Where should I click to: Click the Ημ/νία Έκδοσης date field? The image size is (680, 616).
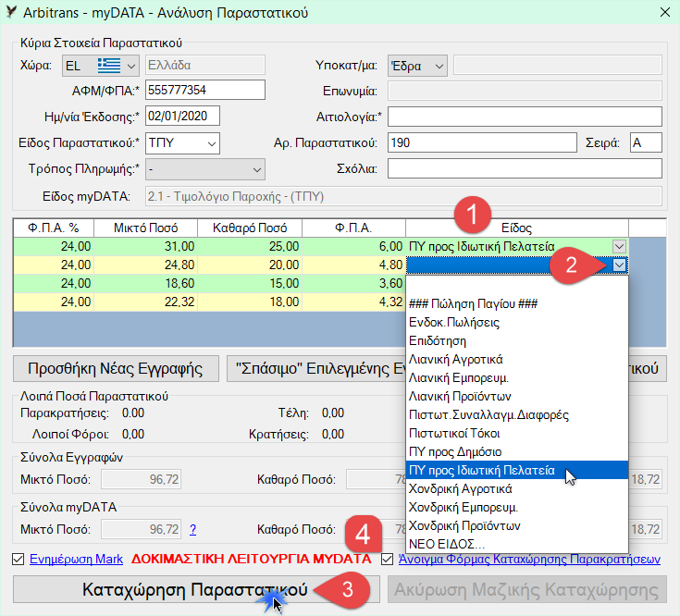[x=182, y=117]
